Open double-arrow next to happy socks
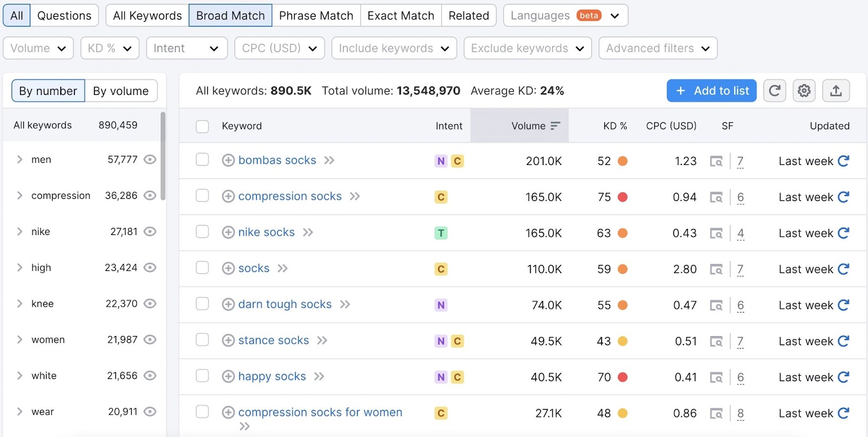This screenshot has width=868, height=437. click(x=319, y=376)
